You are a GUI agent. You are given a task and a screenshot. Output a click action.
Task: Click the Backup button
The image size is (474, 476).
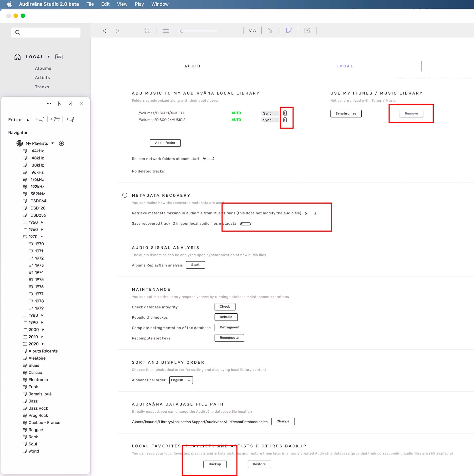[215, 464]
